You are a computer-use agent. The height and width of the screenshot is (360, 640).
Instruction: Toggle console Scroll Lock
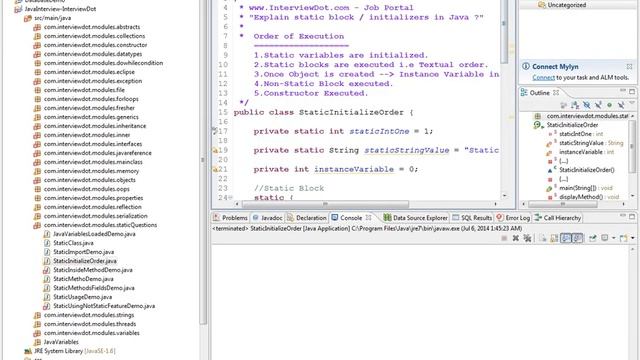[x=554, y=238]
